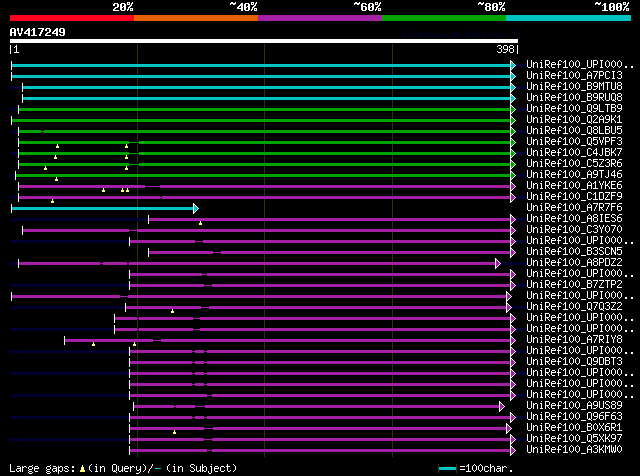Viewport: 640px width, 476px height.
Task: Click the short cyan A7R7F6 alignment bar
Action: click(x=102, y=209)
